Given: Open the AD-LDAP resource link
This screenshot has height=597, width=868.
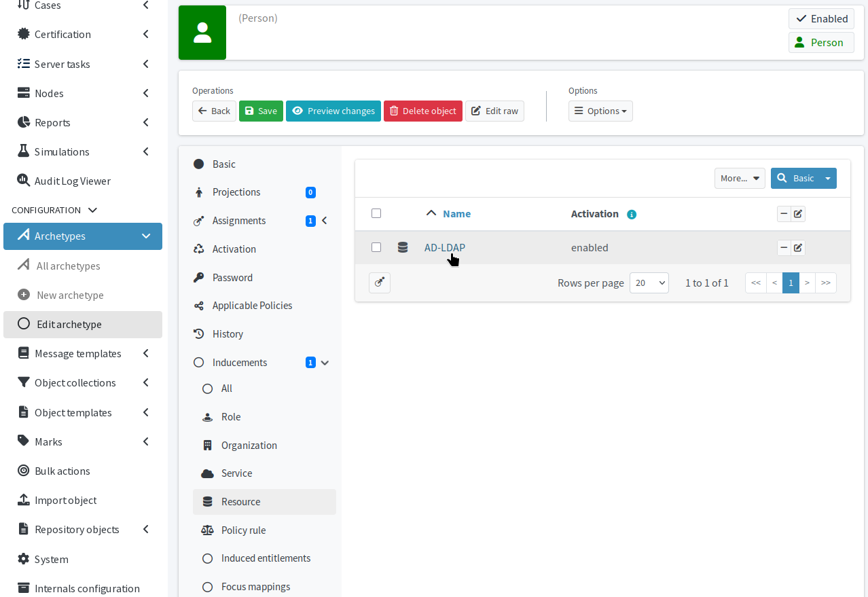Looking at the screenshot, I should (x=444, y=247).
